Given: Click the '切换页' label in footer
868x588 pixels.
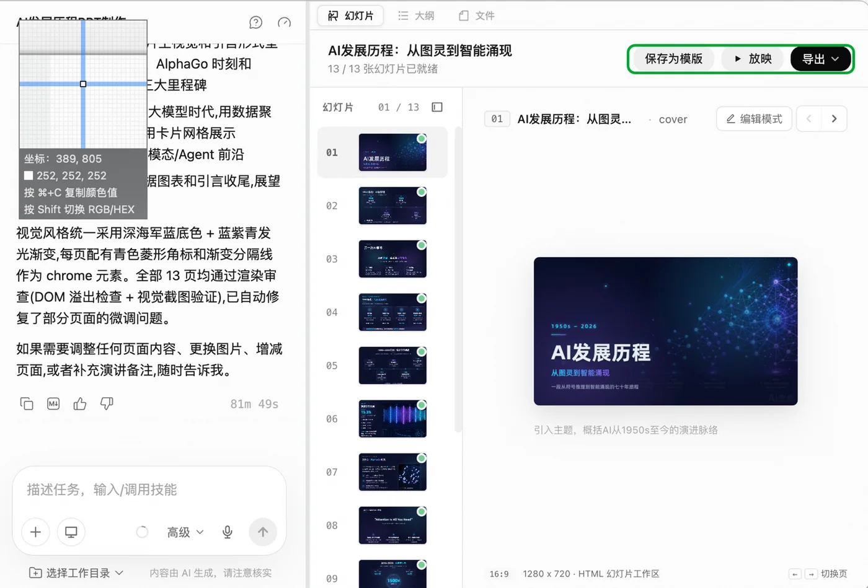Looking at the screenshot, I should (834, 574).
